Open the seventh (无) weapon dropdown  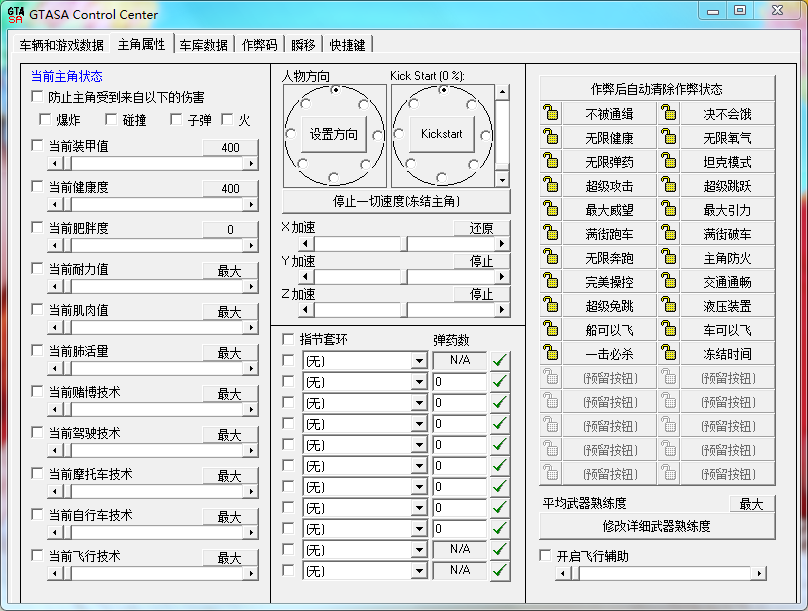(419, 487)
